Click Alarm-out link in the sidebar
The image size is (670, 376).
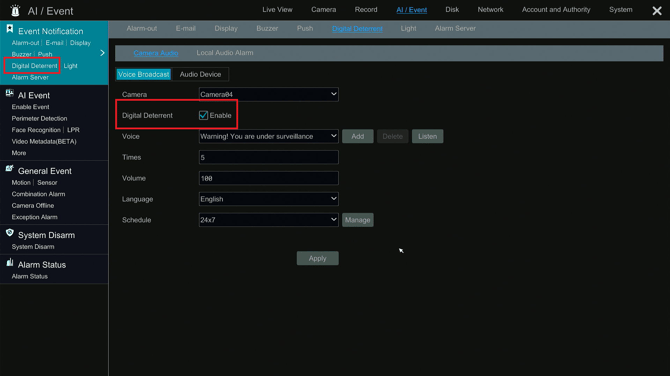(25, 43)
